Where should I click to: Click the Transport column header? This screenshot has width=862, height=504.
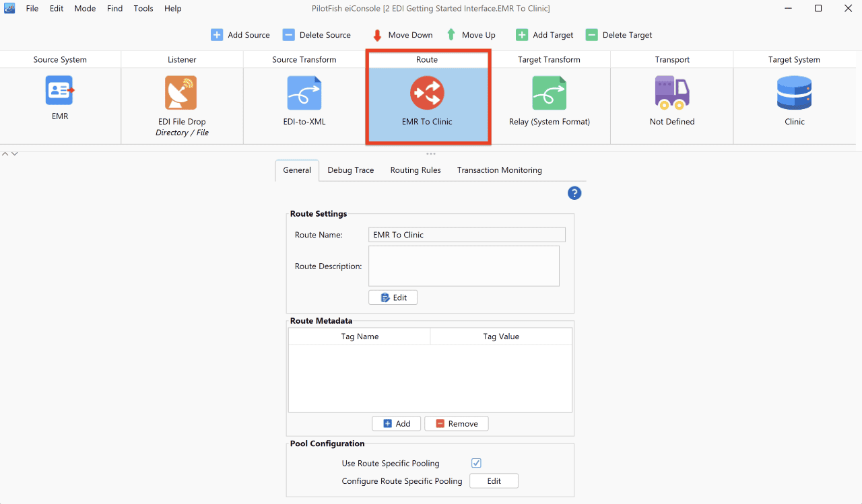pos(672,59)
